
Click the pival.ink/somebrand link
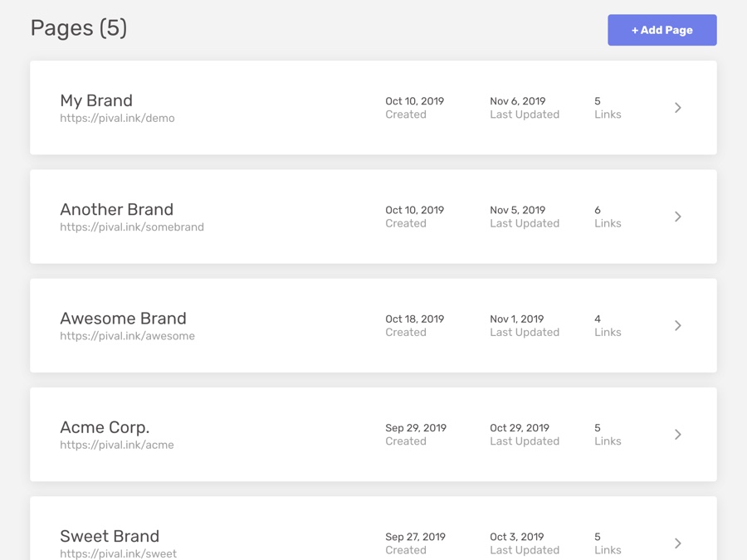coord(131,227)
